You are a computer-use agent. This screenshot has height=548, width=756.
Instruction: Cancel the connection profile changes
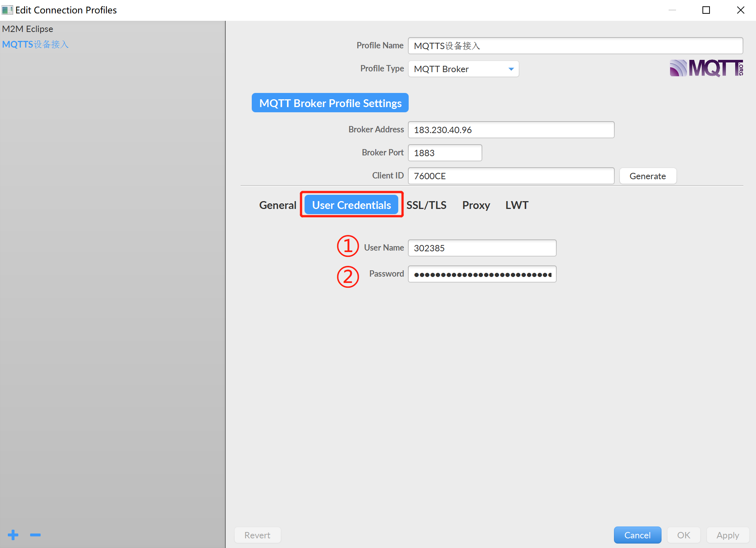(x=637, y=535)
